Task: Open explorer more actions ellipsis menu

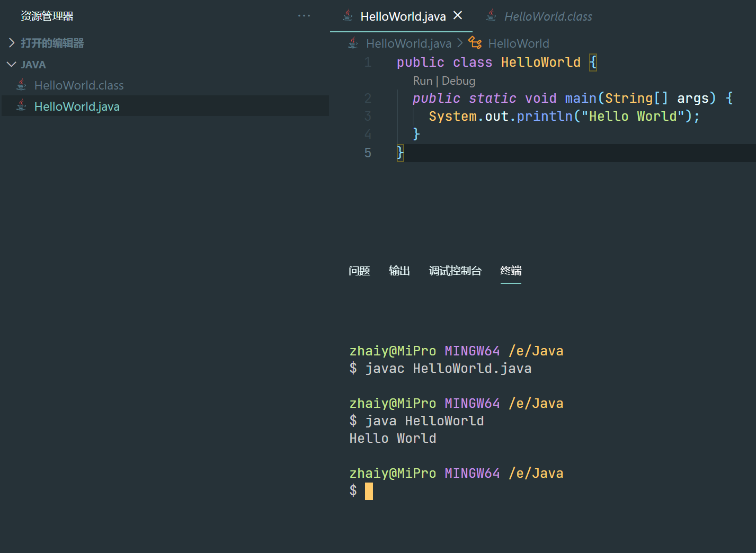Action: [304, 16]
